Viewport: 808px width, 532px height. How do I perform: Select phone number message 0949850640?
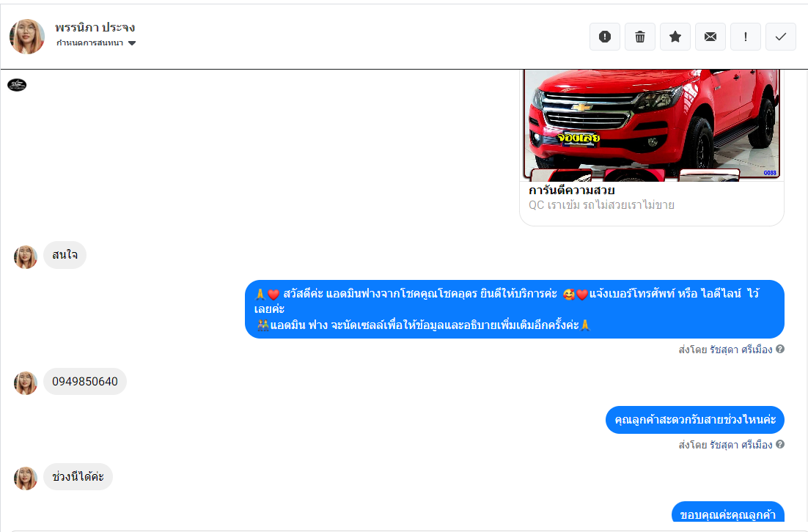coord(85,382)
